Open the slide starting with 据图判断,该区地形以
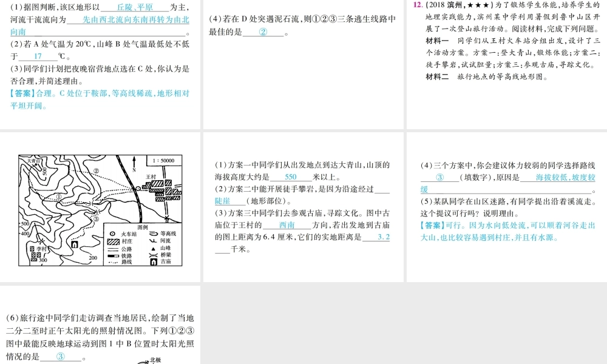The image size is (607, 364). point(100,64)
